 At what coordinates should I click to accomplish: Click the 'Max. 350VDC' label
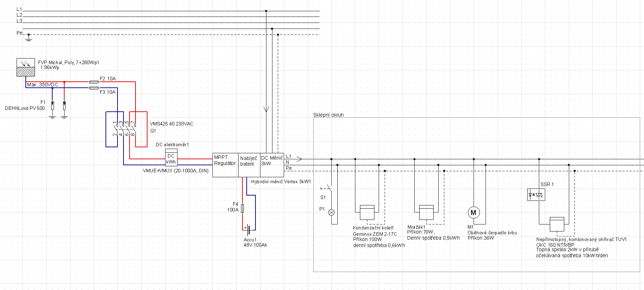click(x=42, y=85)
